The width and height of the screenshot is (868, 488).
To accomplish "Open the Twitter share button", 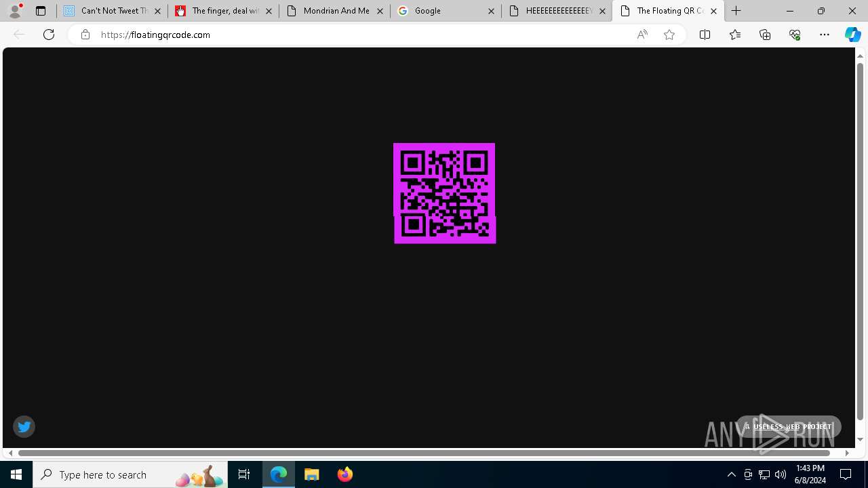I will [x=24, y=426].
